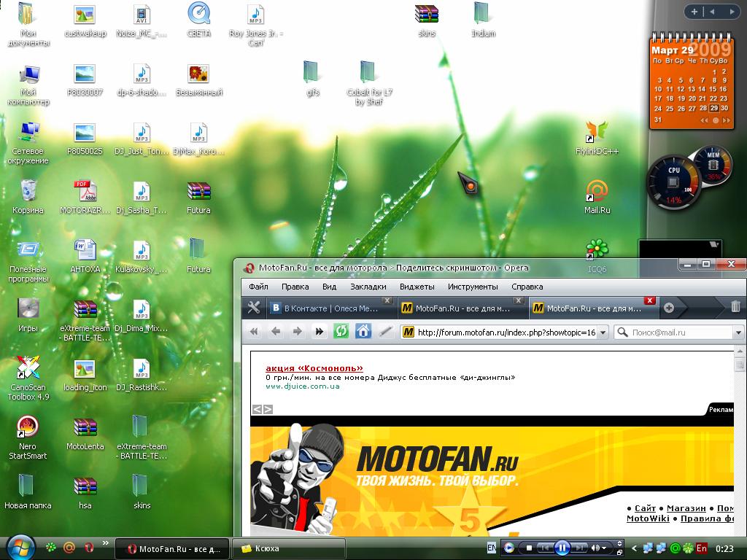Screen dimensions: 747x560
Task: Expand the quick launch overflow chevron
Action: 105,542
